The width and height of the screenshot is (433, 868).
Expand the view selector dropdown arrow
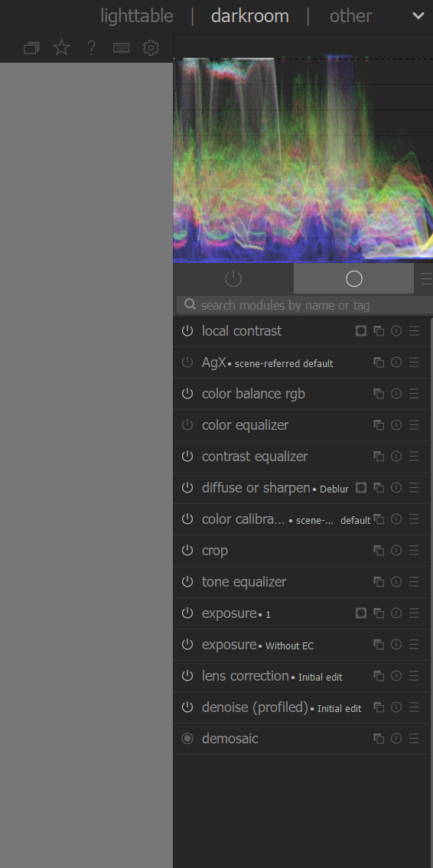[418, 16]
